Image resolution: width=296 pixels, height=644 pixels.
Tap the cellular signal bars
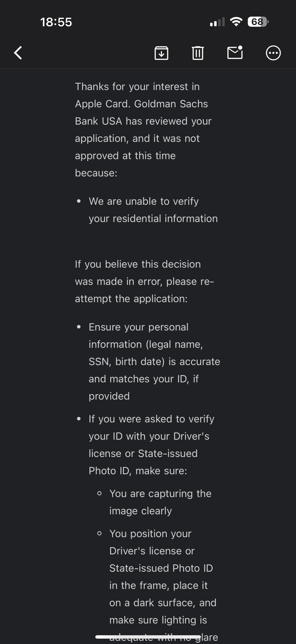pyautogui.click(x=217, y=22)
